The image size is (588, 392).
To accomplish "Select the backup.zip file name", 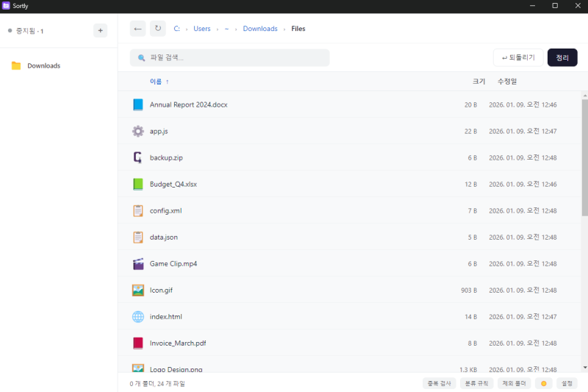I will pos(166,157).
